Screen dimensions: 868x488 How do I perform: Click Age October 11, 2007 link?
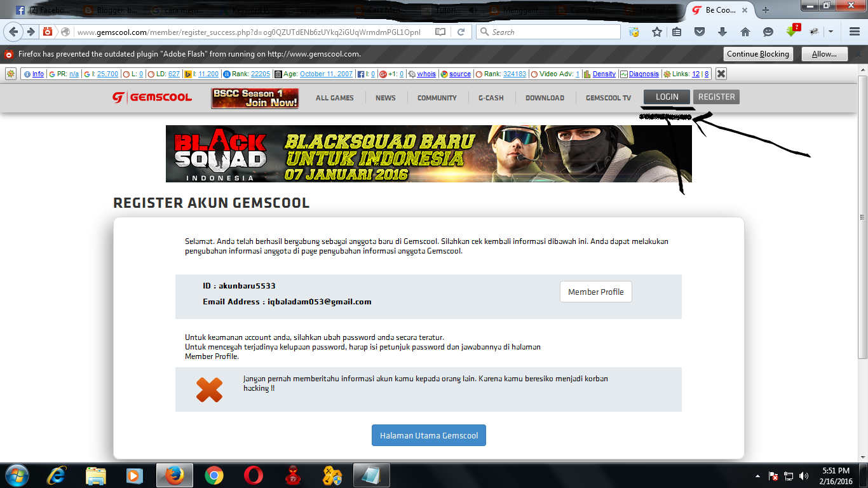coord(326,74)
